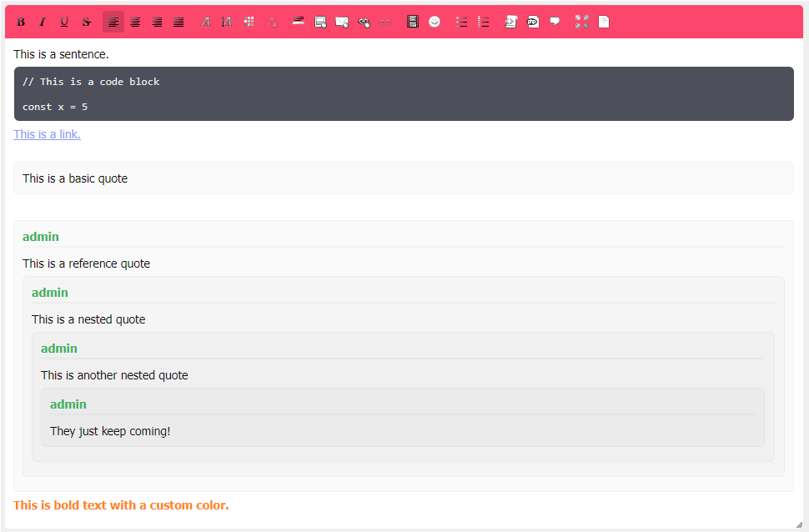Open the emoticons dropdown
The image size is (809, 532).
435,22
